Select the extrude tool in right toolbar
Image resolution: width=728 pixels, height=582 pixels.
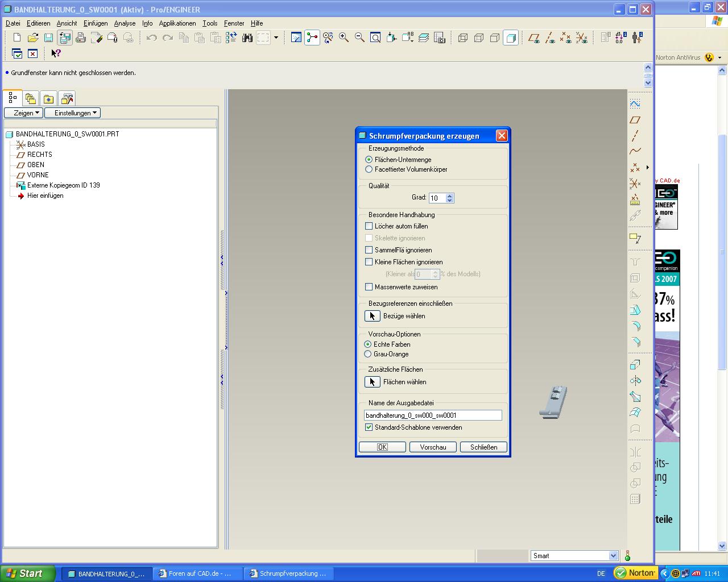click(x=635, y=365)
